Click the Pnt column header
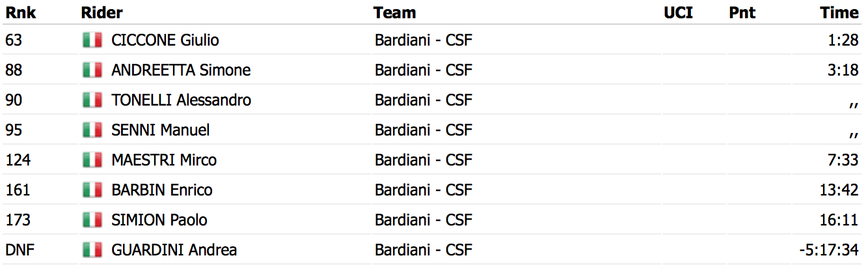This screenshot has width=868, height=275. pos(742,13)
